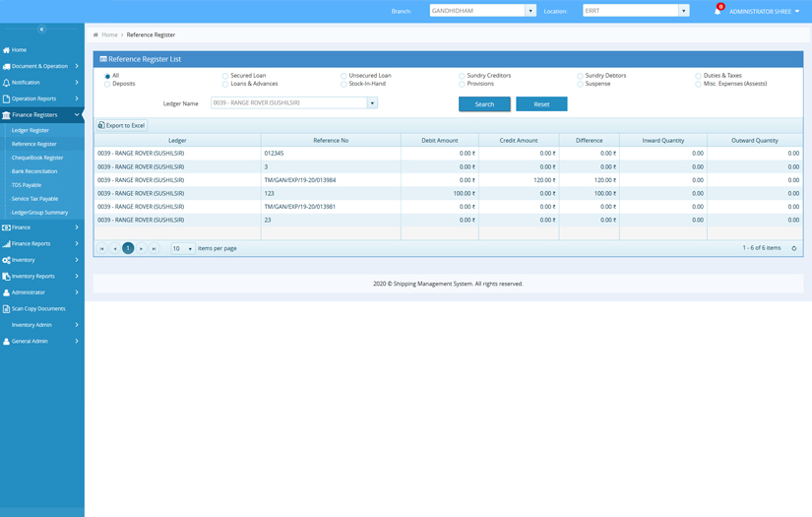The height and width of the screenshot is (517, 812).
Task: Select the Secured Loan radio button
Action: 225,76
